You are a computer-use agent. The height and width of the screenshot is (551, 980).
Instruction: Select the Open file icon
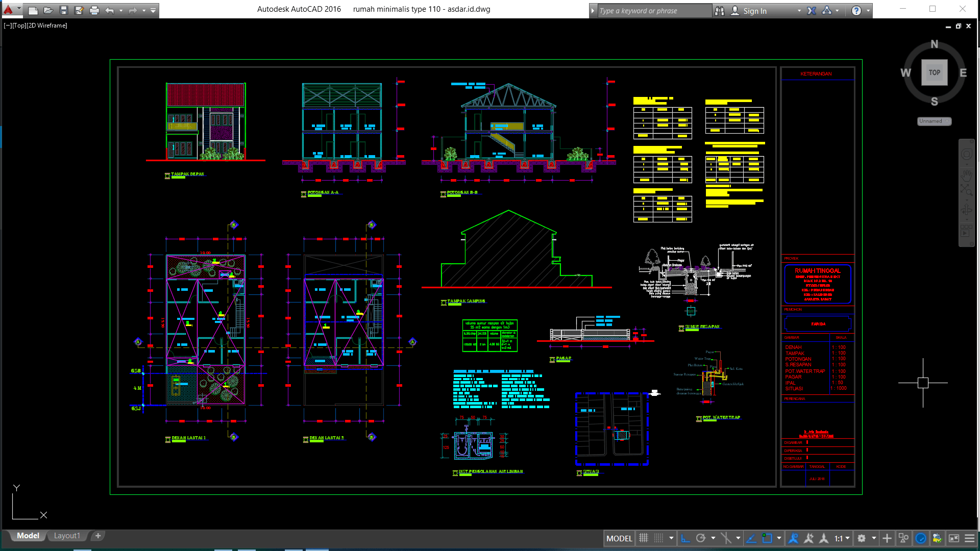[47, 9]
